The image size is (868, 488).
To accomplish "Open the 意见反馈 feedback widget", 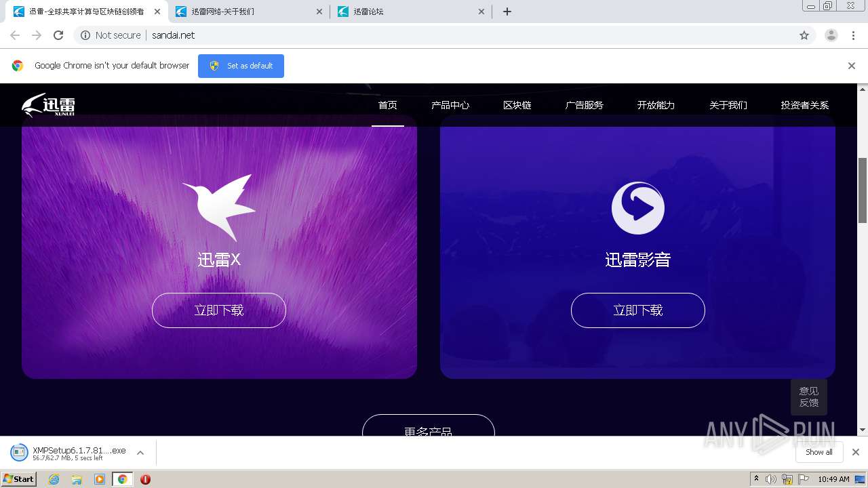I will coord(809,396).
